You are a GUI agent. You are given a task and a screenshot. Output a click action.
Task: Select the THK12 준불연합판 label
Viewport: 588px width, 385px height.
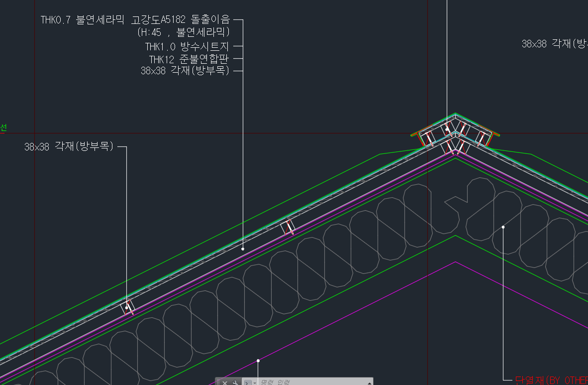189,59
